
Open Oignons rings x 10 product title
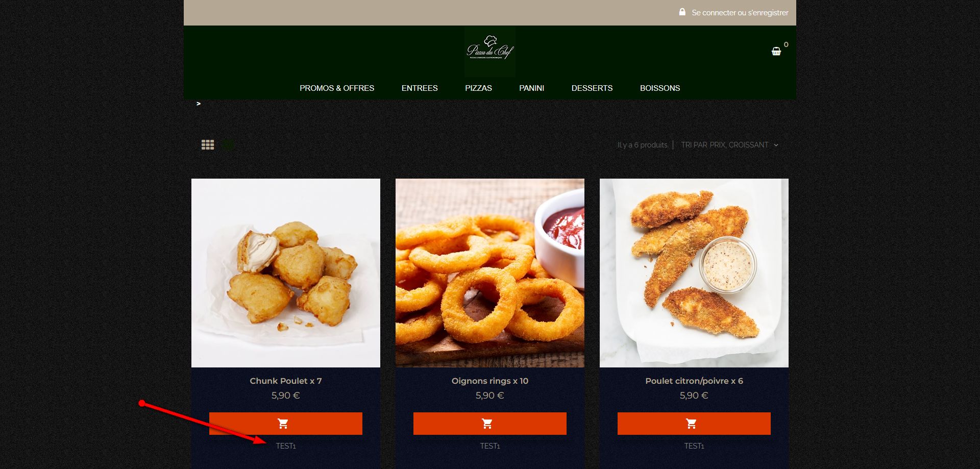click(490, 381)
